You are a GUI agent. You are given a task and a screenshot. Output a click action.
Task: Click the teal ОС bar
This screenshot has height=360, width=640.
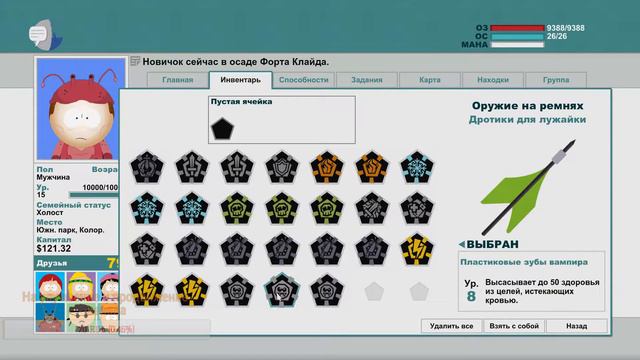pyautogui.click(x=517, y=36)
